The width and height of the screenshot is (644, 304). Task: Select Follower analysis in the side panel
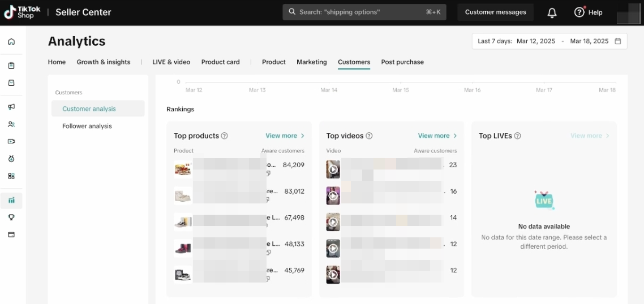(87, 126)
